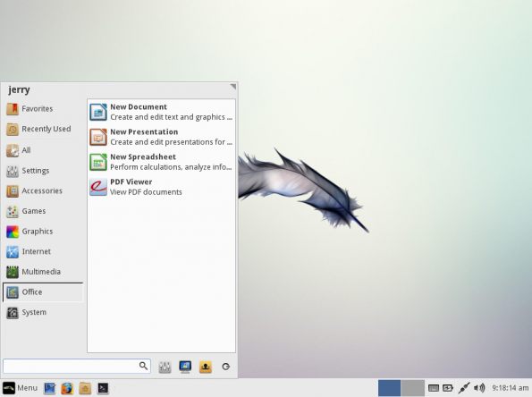Click the Graphics rainbow icon
Viewport: 532px width, 397px height.
[13, 232]
